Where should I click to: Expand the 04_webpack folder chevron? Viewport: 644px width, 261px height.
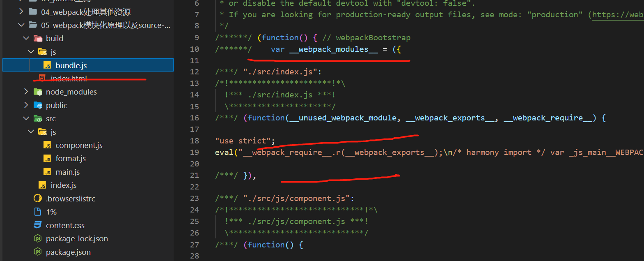(21, 12)
